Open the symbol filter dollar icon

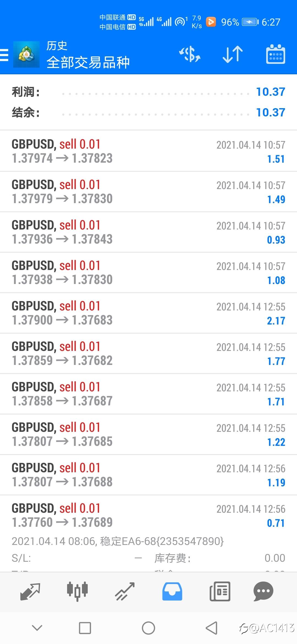coord(190,54)
